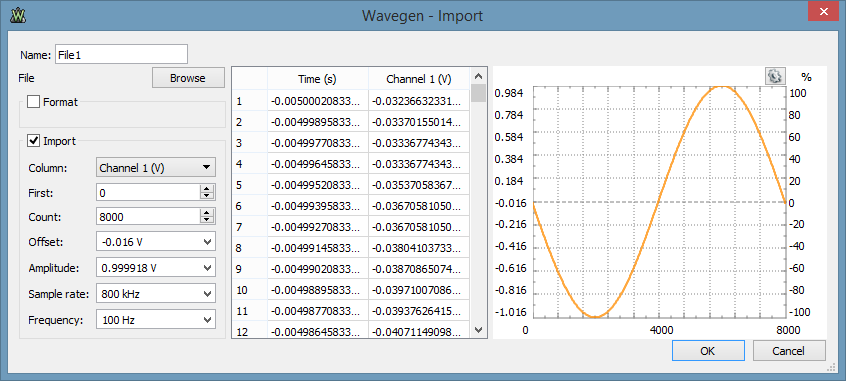Open the Column dropdown showing Channel 1 (V)
The height and width of the screenshot is (381, 846).
point(155,168)
